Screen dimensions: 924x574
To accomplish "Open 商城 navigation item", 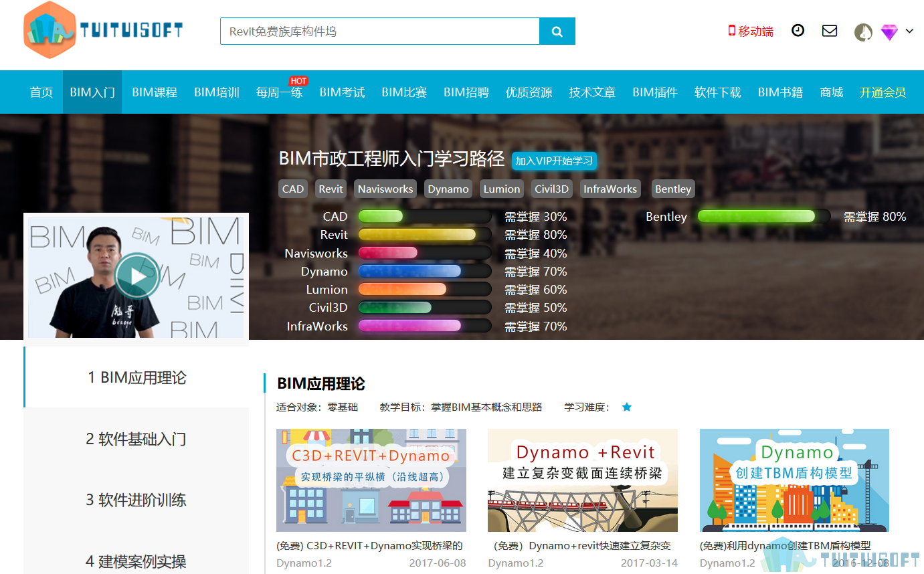I will click(x=832, y=92).
